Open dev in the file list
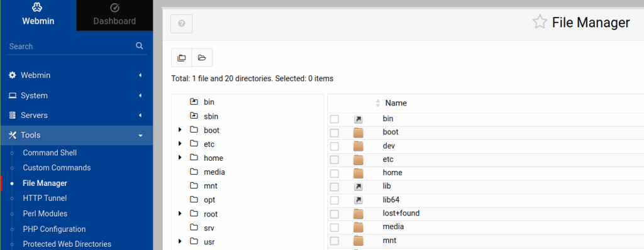The width and height of the screenshot is (644, 250). point(389,146)
